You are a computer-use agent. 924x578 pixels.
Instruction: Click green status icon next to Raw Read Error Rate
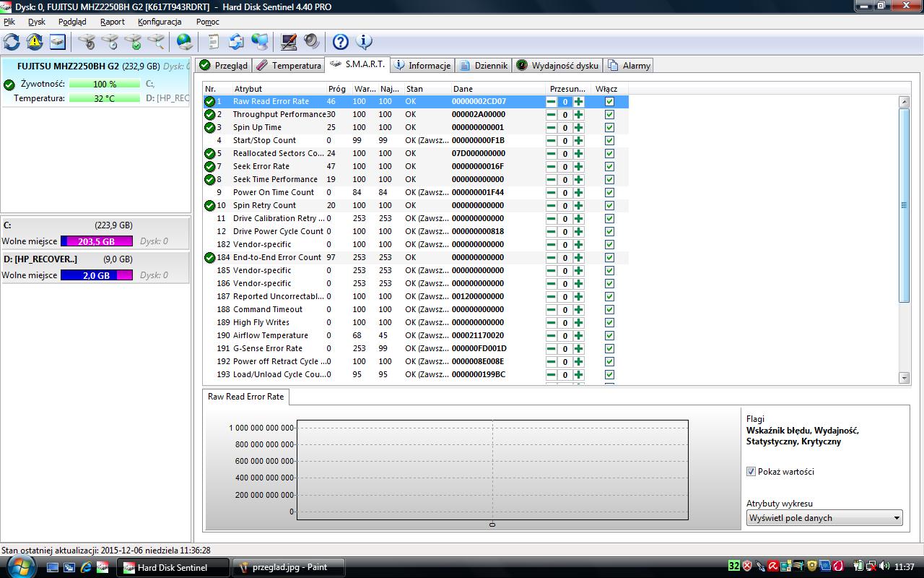pos(209,102)
